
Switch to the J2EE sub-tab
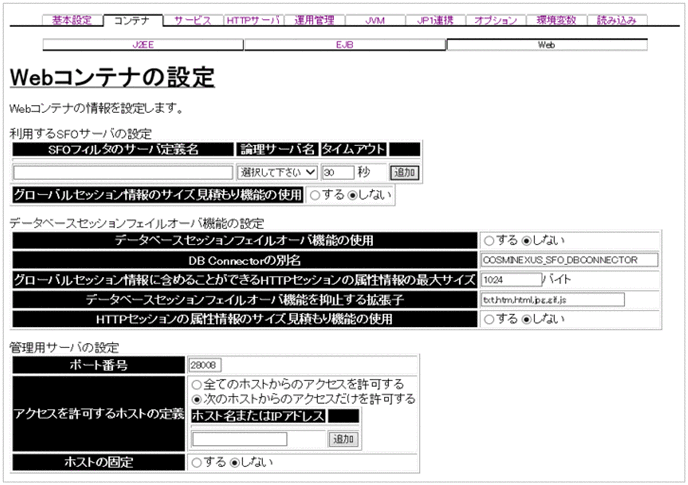(143, 45)
